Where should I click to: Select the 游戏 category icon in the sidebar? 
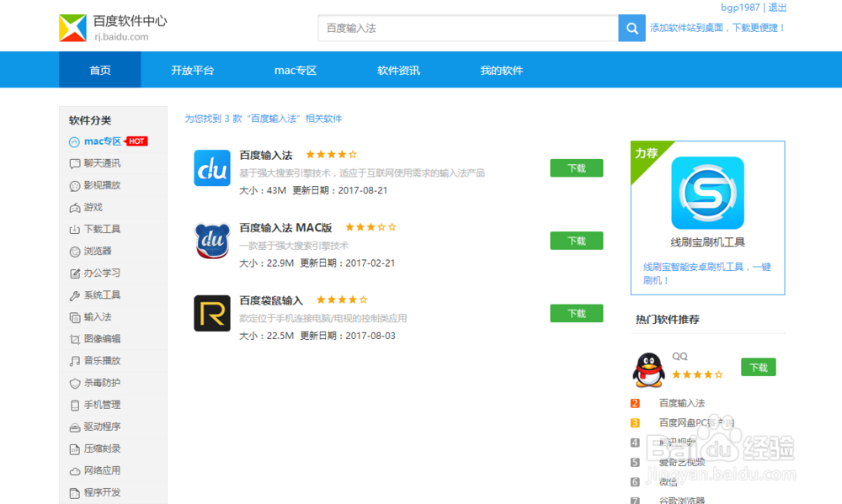(74, 207)
